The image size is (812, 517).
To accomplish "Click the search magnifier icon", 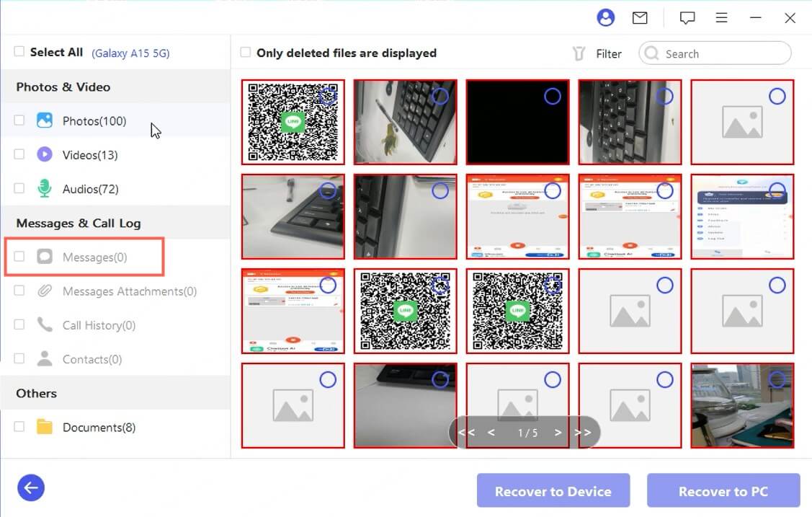I will pyautogui.click(x=652, y=53).
